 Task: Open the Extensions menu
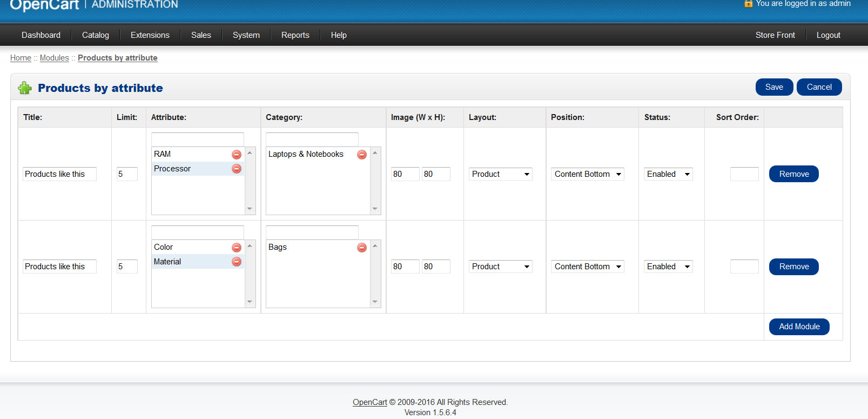(150, 35)
